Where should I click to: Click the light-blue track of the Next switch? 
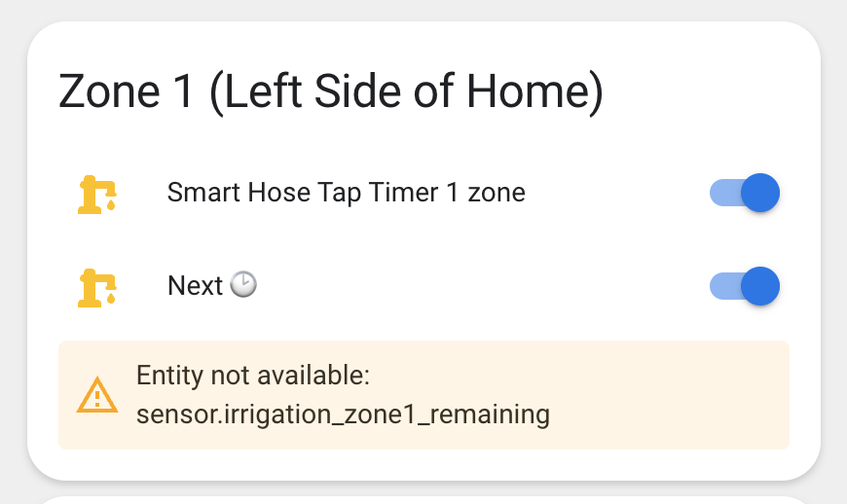tap(723, 286)
